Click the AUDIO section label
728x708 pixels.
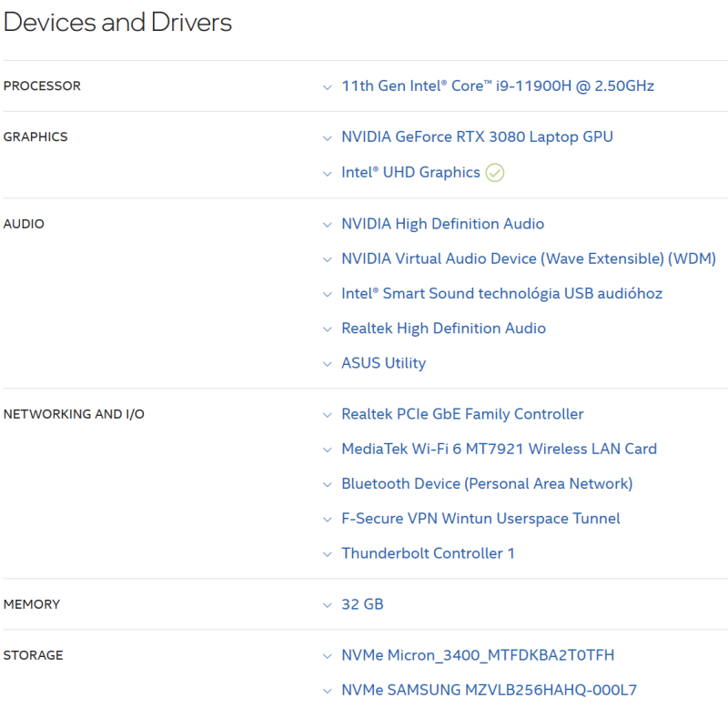[x=25, y=224]
